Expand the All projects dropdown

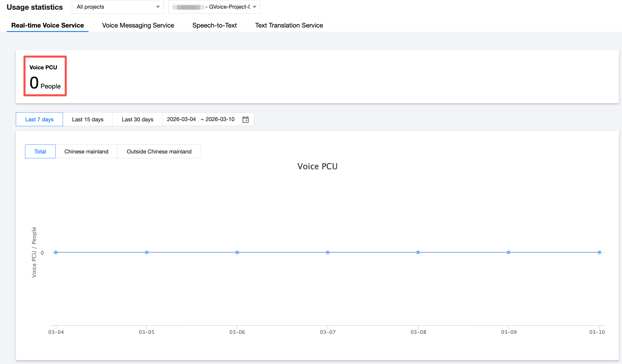coord(116,7)
